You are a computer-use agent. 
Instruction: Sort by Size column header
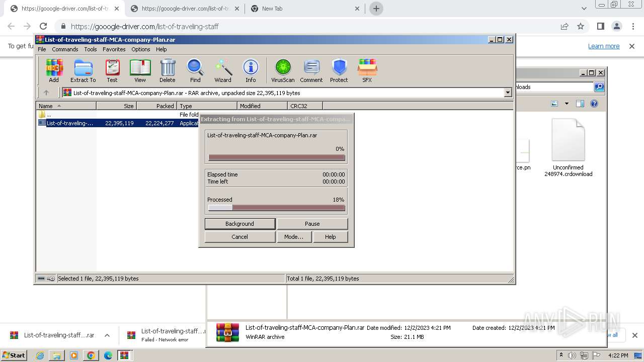point(116,106)
